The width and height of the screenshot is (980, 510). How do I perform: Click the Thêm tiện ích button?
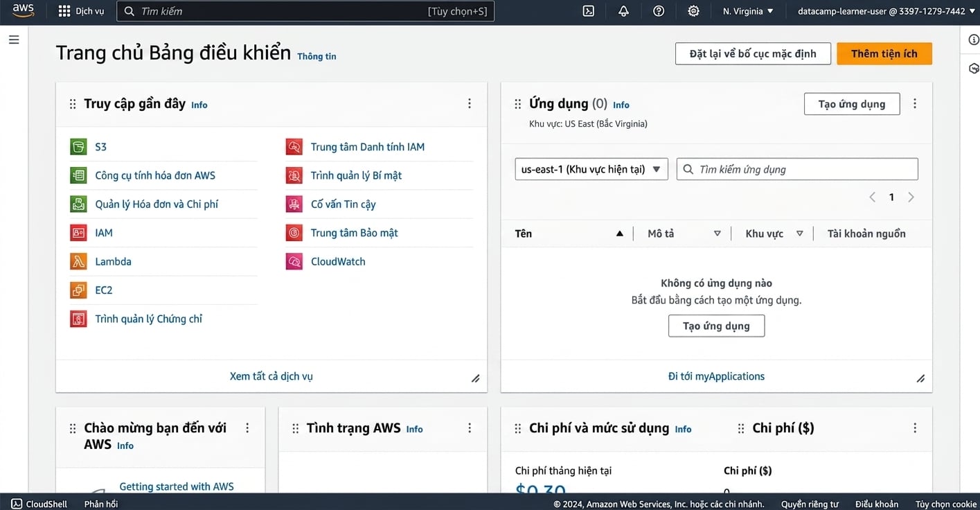(x=884, y=53)
